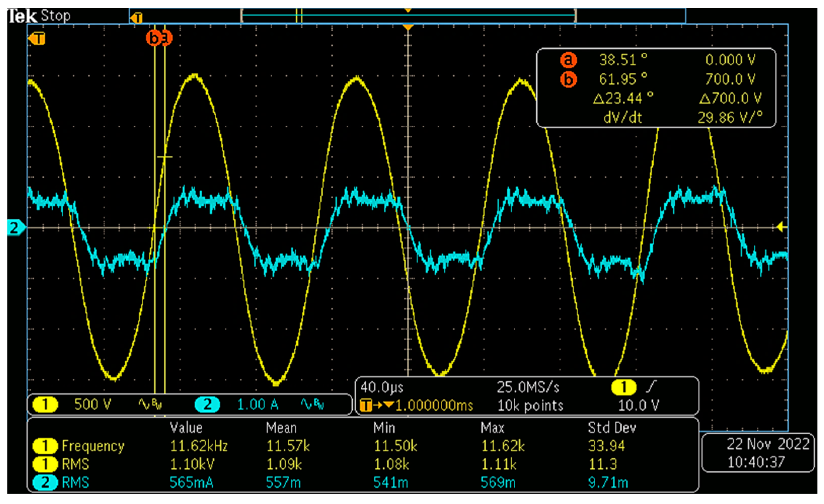Click the 11.62kHz frequency value

[199, 446]
